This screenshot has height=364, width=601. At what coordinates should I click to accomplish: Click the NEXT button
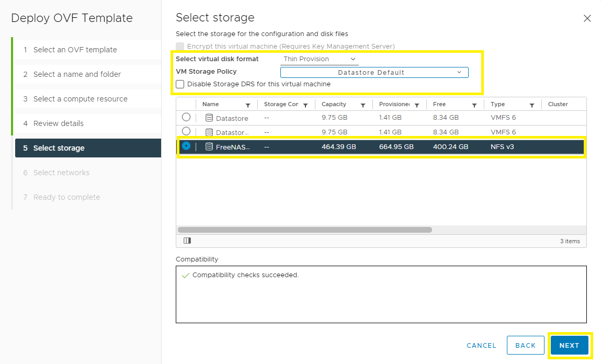569,345
